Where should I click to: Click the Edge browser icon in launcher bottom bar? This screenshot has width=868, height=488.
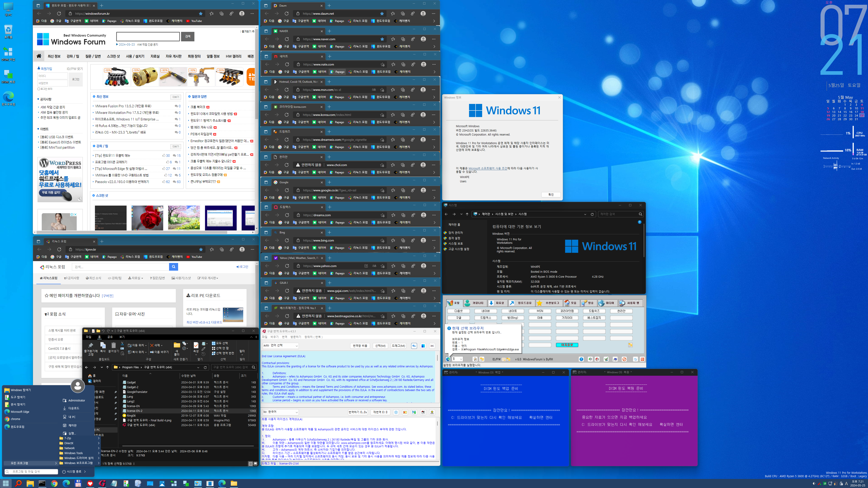click(x=448, y=359)
